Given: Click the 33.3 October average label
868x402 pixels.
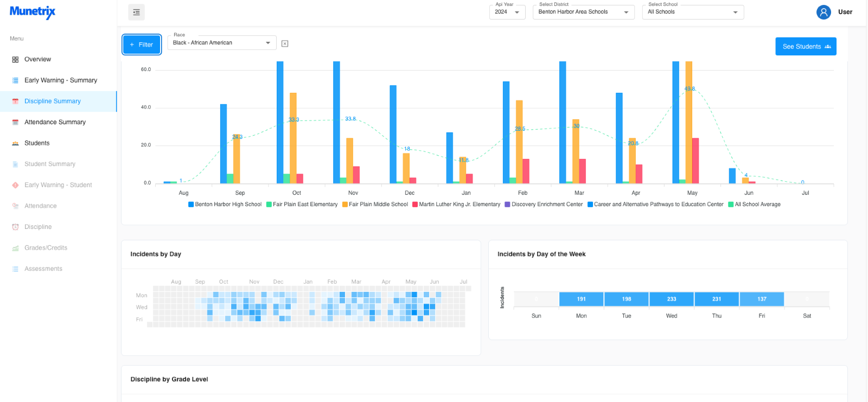Looking at the screenshot, I should tap(293, 120).
